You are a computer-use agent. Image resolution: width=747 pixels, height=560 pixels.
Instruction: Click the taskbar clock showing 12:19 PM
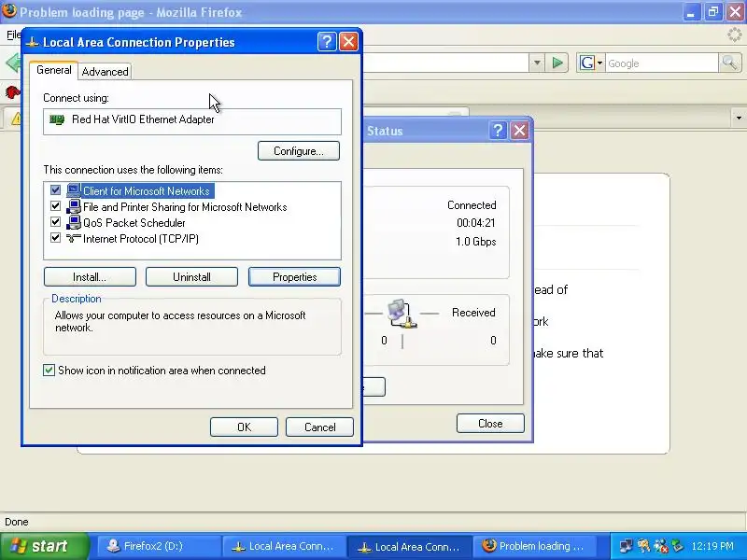pyautogui.click(x=712, y=546)
